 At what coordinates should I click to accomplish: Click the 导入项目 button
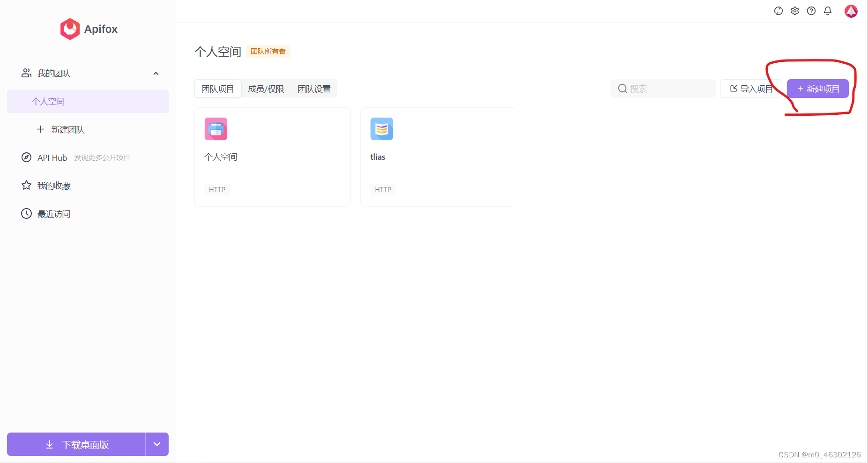[x=751, y=89]
